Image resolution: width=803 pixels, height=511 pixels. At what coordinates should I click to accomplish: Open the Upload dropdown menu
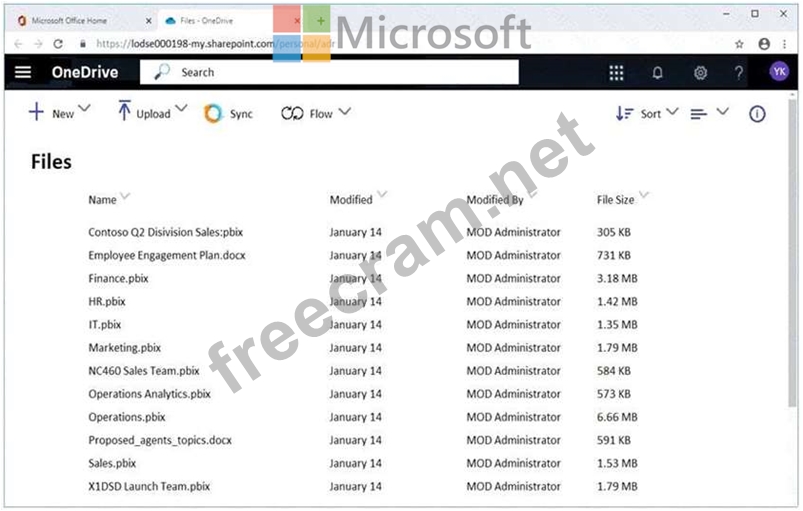pos(153,111)
